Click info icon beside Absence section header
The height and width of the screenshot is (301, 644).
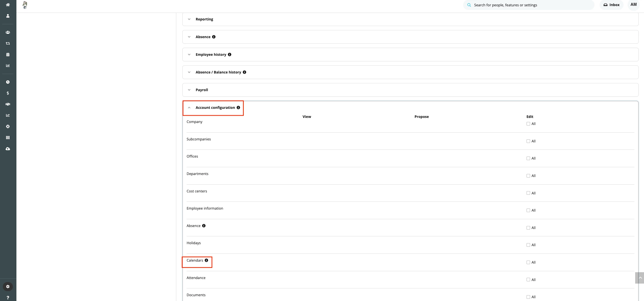tap(214, 37)
